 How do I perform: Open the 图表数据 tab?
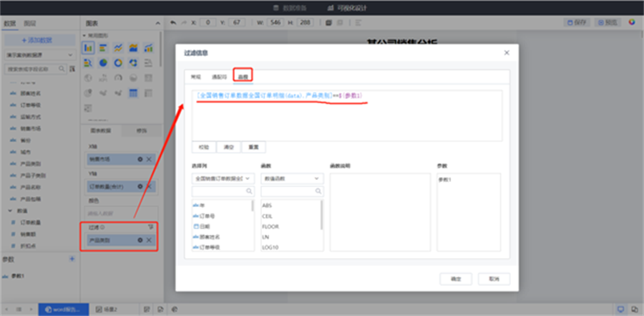point(99,131)
